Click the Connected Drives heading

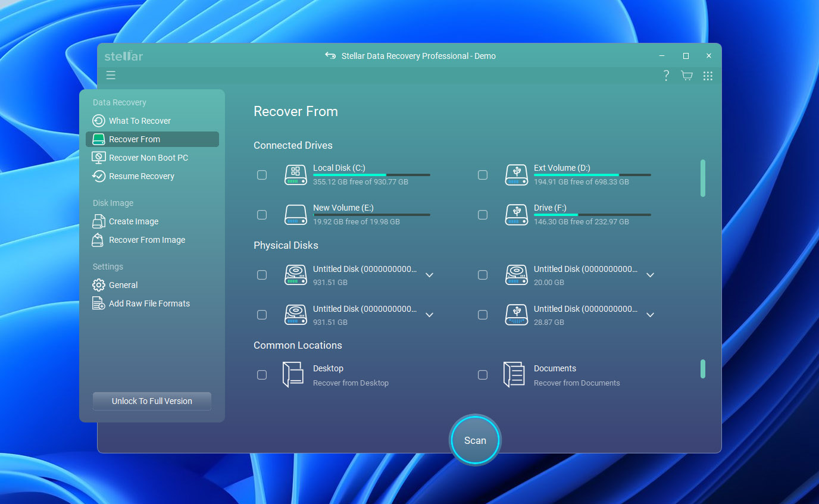(x=293, y=145)
